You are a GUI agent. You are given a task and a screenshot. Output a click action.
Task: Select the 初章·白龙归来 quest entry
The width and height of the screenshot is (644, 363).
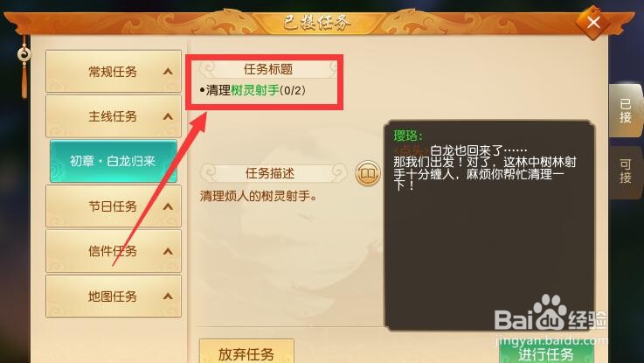(114, 161)
